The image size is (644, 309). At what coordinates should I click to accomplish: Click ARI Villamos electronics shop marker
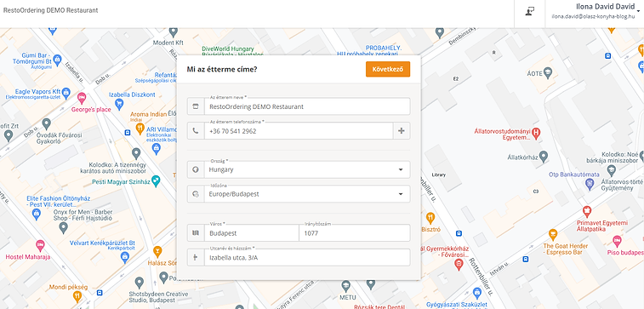pos(156,149)
